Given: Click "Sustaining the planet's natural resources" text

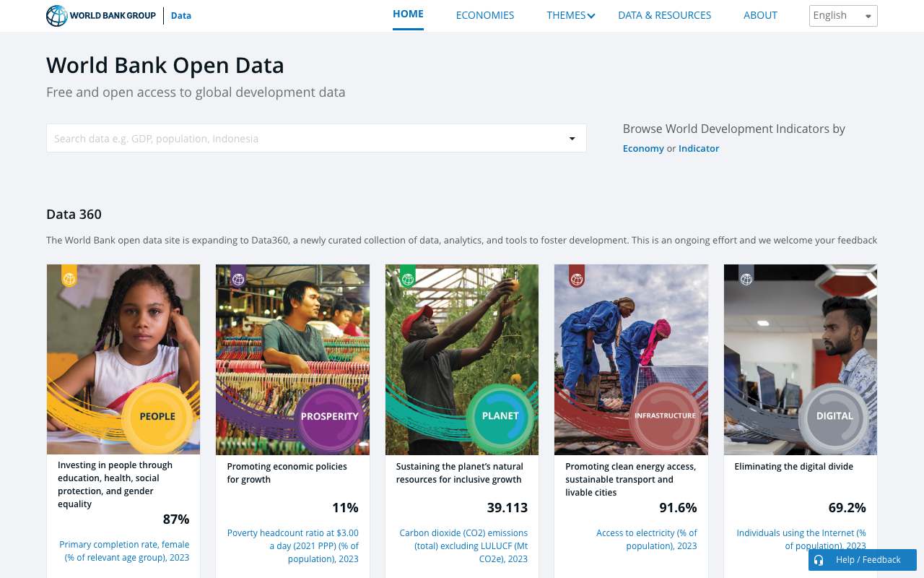Looking at the screenshot, I should [x=458, y=473].
